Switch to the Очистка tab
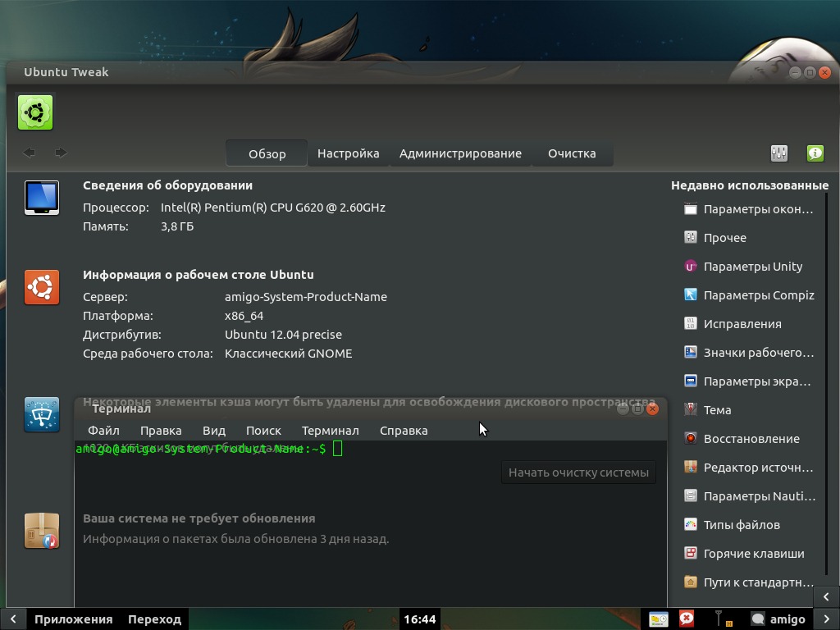This screenshot has width=840, height=630. [x=572, y=153]
